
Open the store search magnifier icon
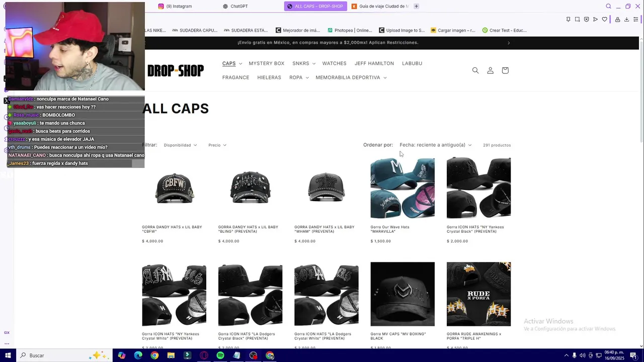pyautogui.click(x=475, y=70)
